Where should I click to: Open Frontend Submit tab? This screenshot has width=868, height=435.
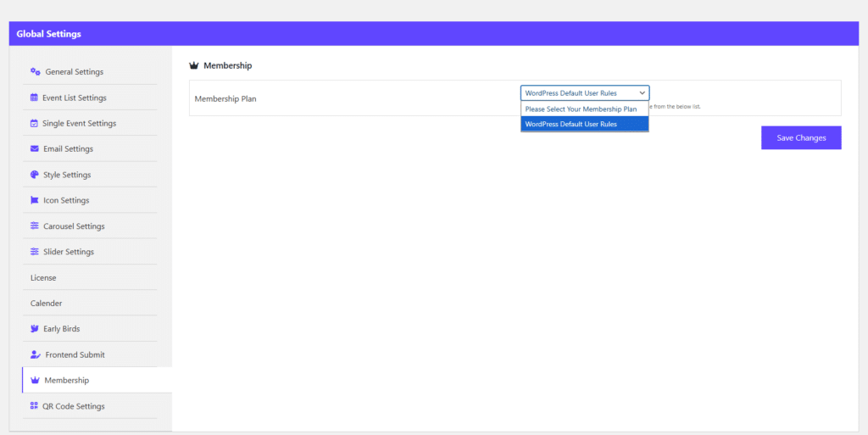click(90, 354)
